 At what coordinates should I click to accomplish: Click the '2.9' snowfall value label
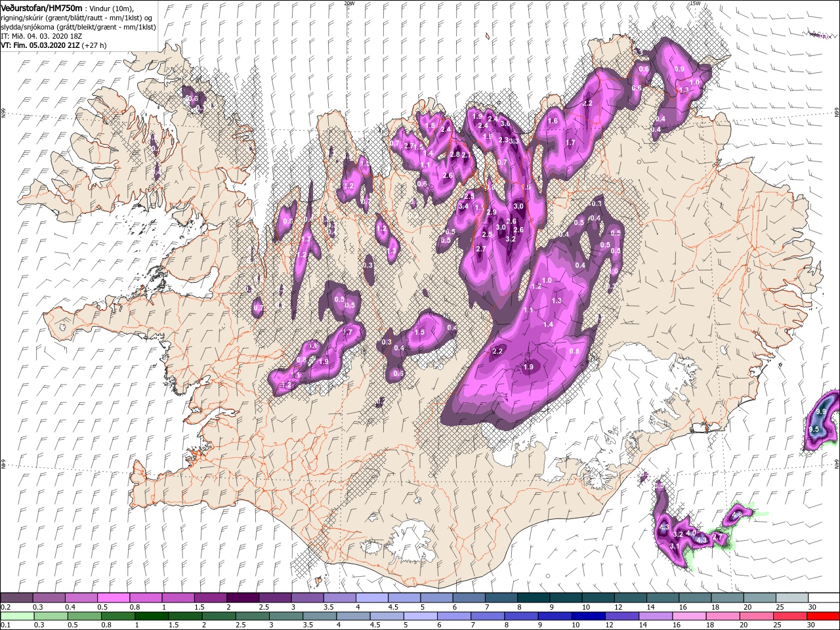[x=492, y=213]
